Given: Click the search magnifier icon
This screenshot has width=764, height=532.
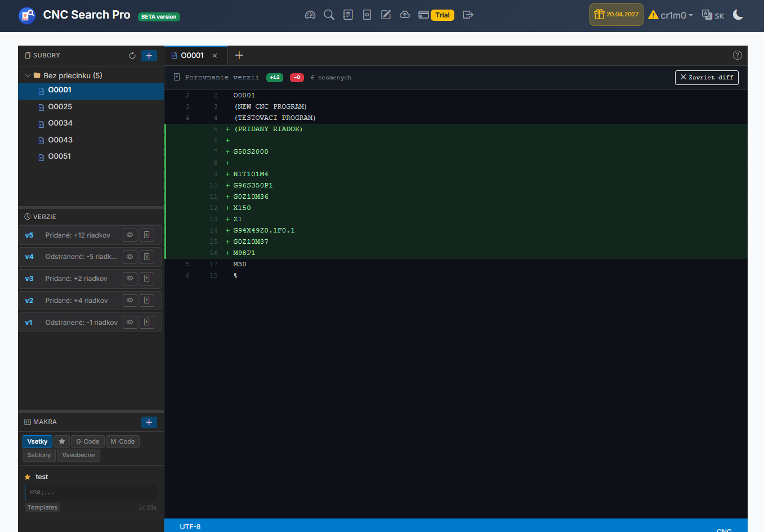Looking at the screenshot, I should [x=329, y=15].
